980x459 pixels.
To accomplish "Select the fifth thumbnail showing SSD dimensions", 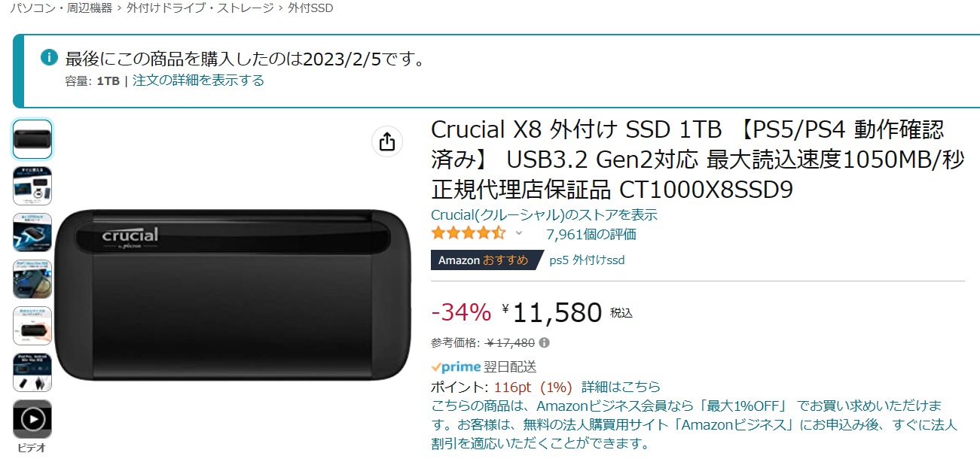I will point(32,326).
